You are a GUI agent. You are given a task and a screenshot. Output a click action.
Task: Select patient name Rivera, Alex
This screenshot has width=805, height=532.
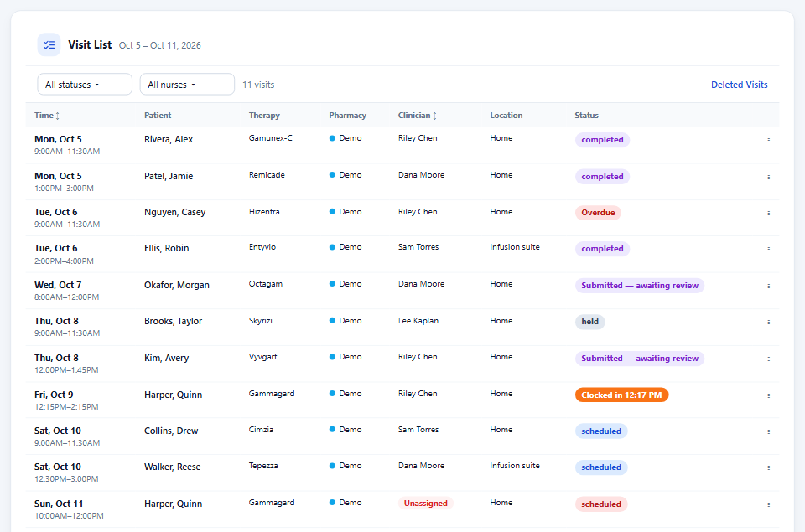coord(169,140)
